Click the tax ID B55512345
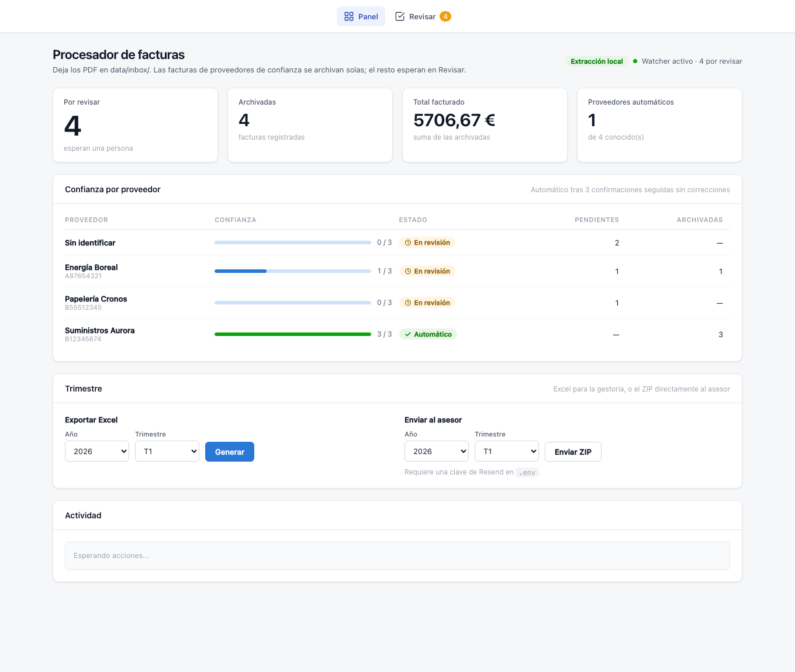The height and width of the screenshot is (672, 795). click(83, 307)
